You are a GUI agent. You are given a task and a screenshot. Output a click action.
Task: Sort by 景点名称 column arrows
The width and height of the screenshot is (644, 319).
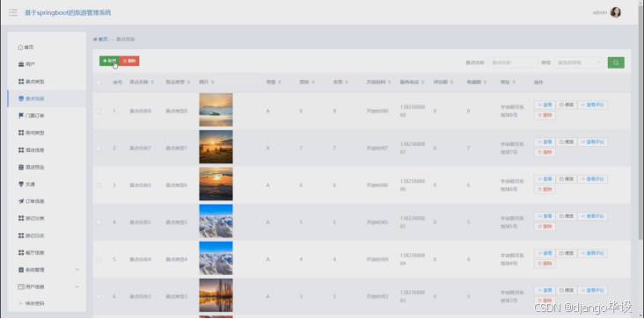point(152,83)
